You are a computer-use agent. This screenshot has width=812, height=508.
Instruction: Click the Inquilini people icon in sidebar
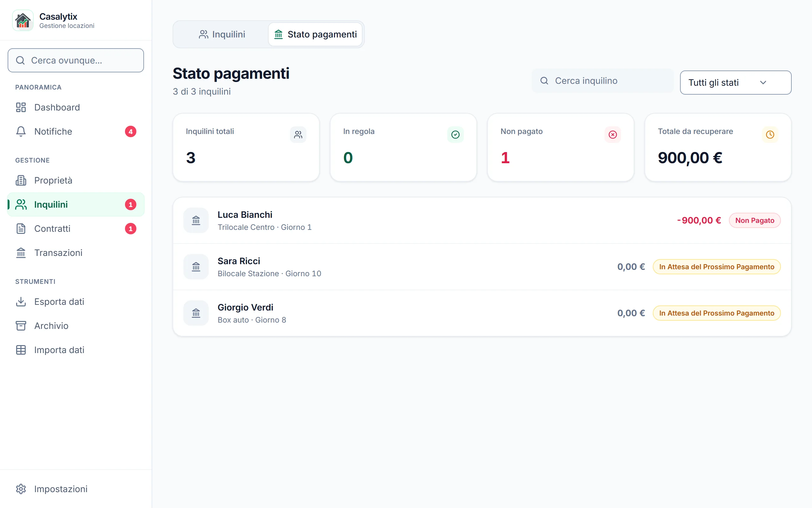click(21, 204)
